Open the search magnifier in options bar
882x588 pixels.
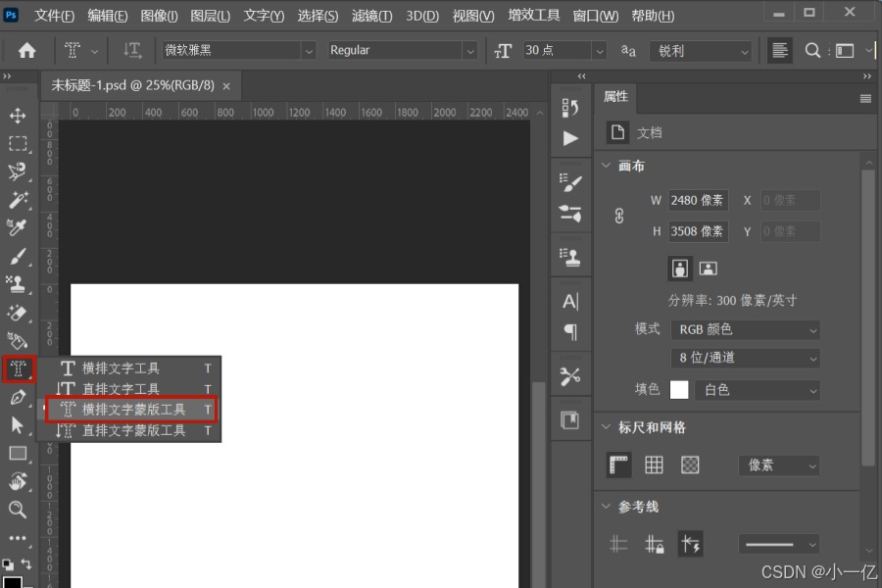tap(812, 51)
